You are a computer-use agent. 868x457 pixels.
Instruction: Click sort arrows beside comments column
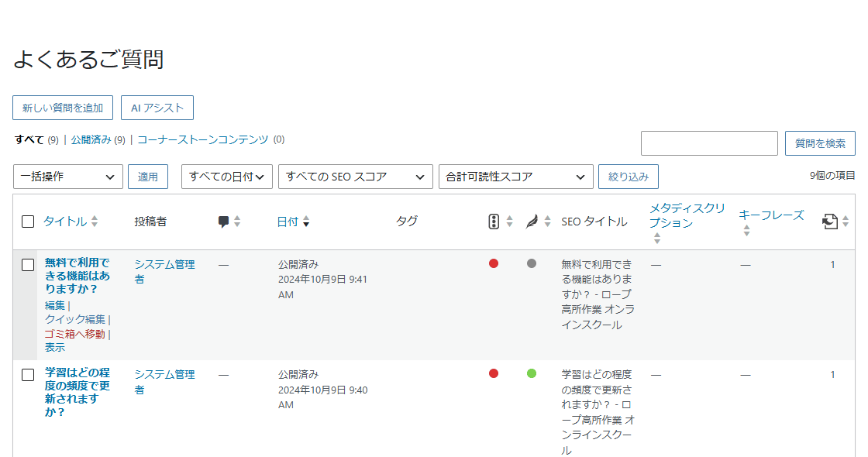237,222
